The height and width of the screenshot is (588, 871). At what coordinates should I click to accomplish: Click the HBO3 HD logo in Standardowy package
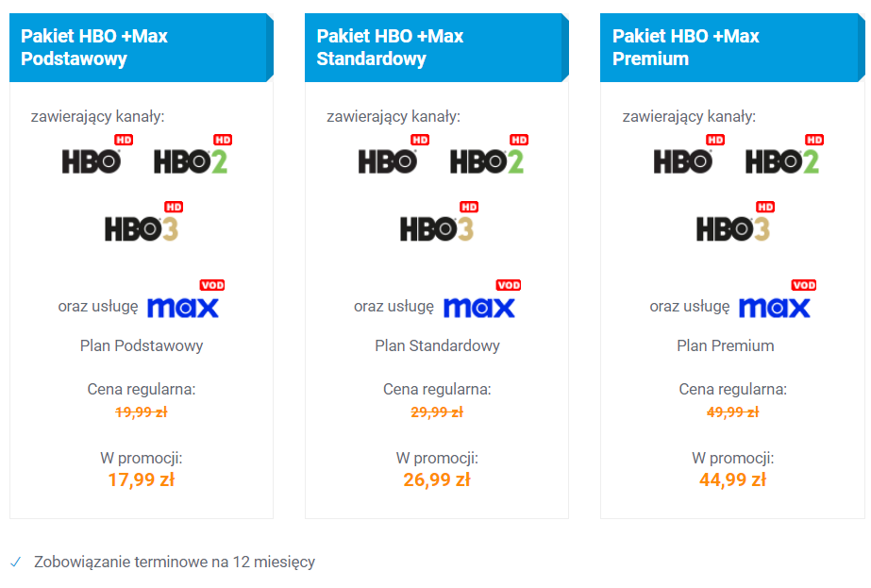click(x=440, y=222)
